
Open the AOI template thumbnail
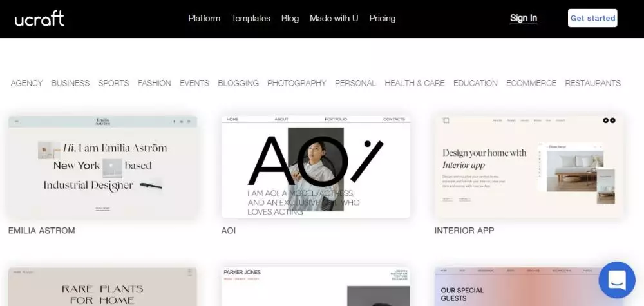pos(315,167)
